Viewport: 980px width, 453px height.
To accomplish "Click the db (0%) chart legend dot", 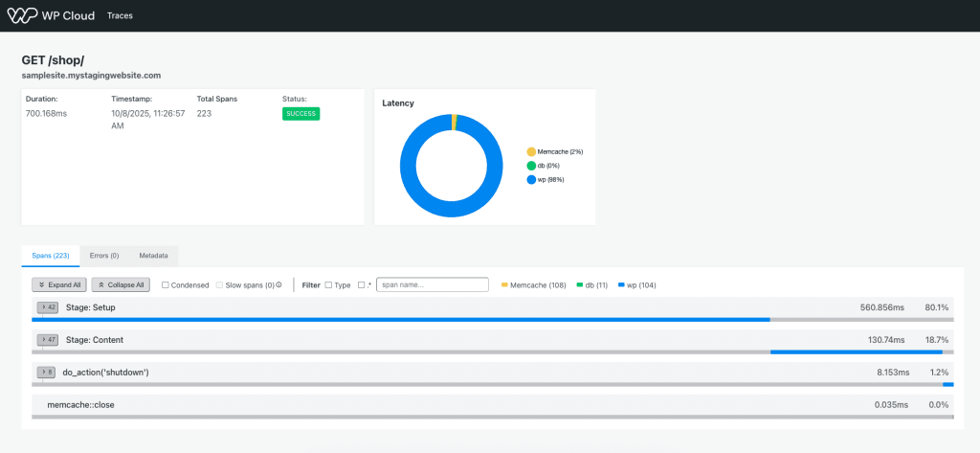I will (531, 166).
